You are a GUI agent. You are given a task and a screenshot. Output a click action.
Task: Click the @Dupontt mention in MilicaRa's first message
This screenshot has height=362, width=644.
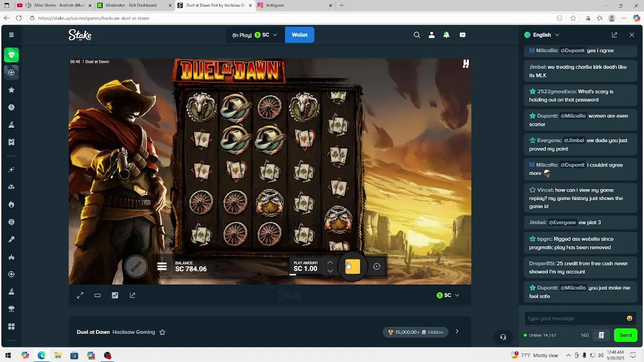(573, 50)
